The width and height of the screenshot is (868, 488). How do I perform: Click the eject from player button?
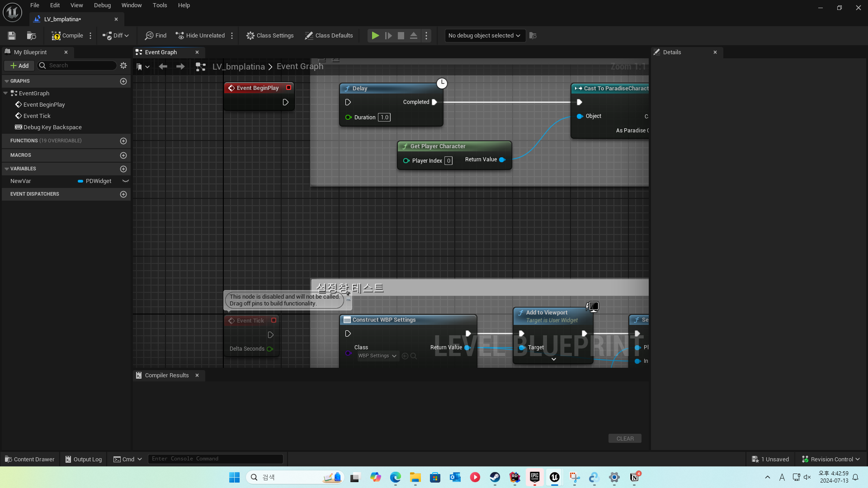(414, 36)
